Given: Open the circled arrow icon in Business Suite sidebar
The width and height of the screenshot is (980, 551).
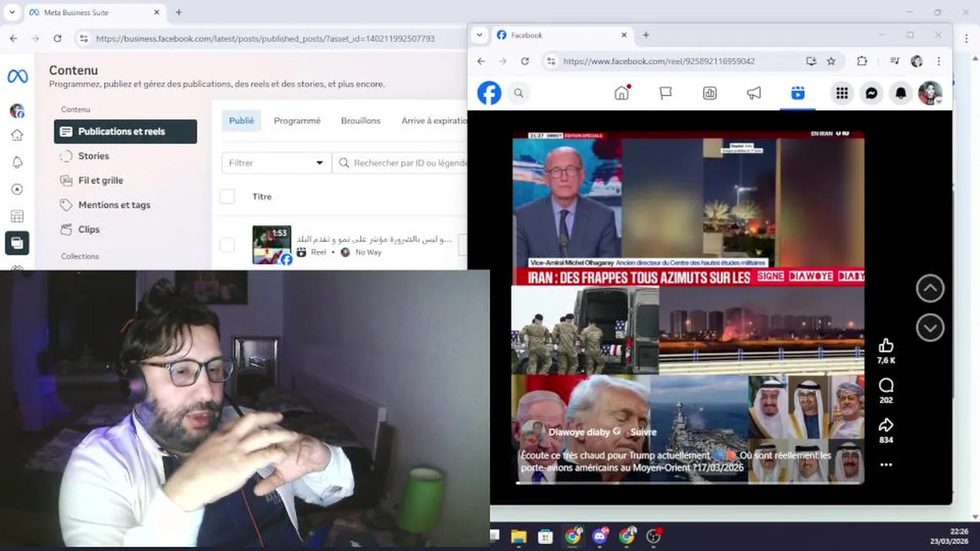Looking at the screenshot, I should pyautogui.click(x=17, y=189).
